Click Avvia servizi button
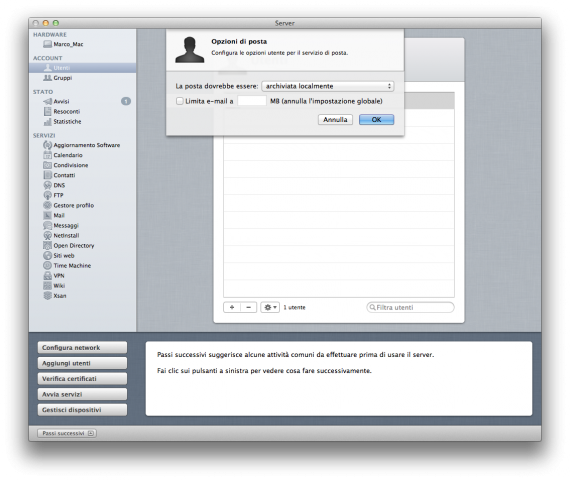The width and height of the screenshot is (570, 481). (x=82, y=394)
